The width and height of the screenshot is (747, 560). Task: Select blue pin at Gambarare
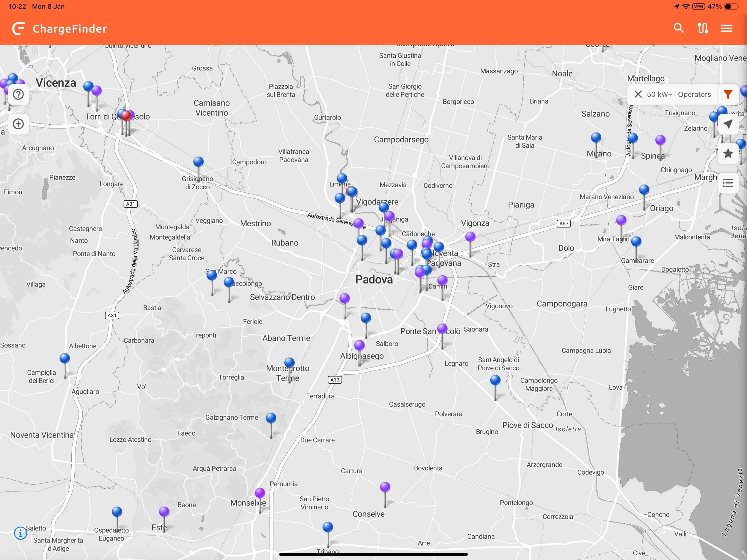point(636,241)
